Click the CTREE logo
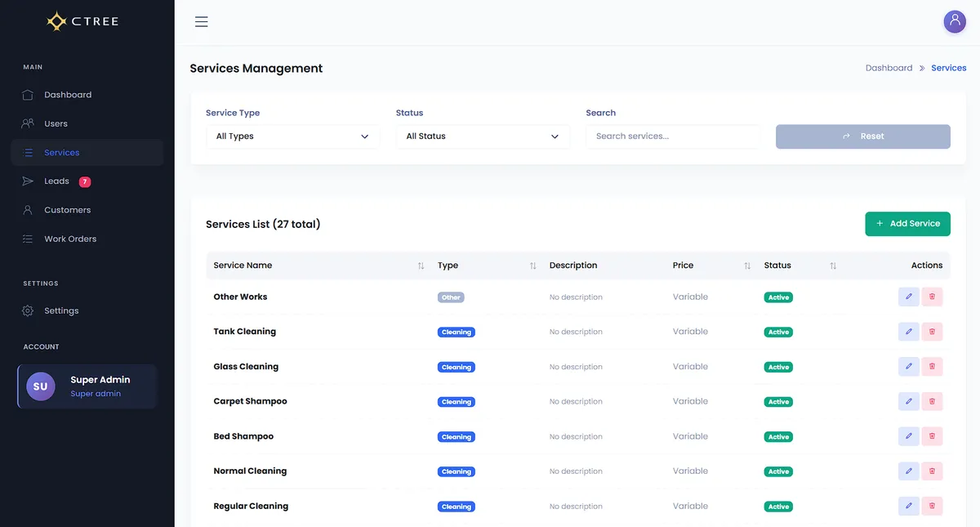 click(x=82, y=20)
